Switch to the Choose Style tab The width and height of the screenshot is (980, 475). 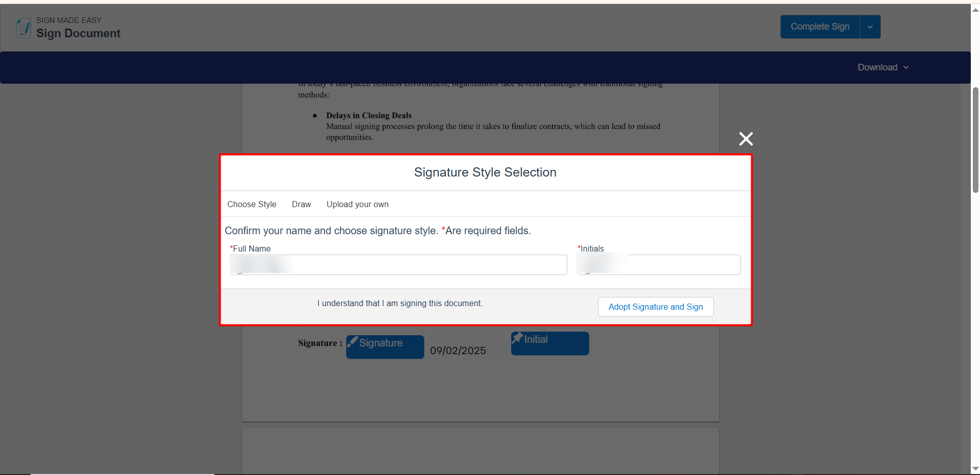pos(252,204)
